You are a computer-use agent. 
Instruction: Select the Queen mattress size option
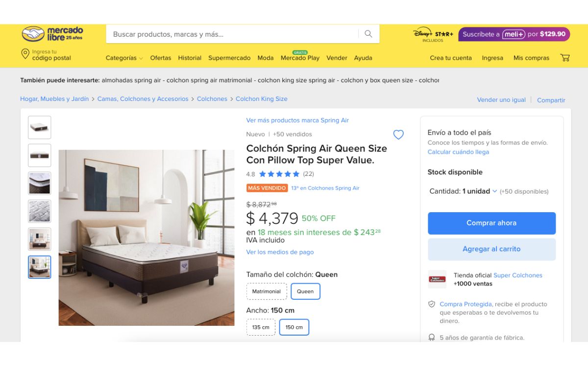pos(305,292)
